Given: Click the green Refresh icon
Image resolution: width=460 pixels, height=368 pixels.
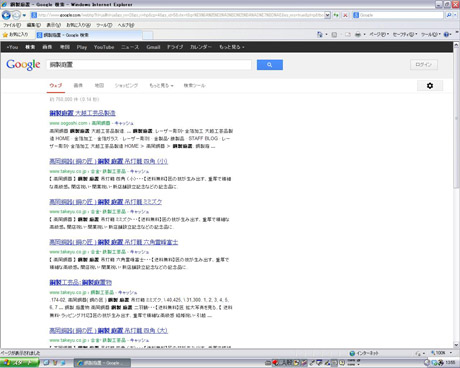Looking at the screenshot, I should coord(336,15).
